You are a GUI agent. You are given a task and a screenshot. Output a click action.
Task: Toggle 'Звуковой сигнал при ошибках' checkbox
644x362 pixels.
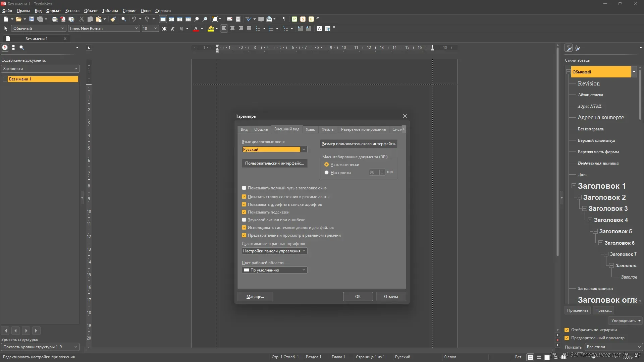pos(244,220)
